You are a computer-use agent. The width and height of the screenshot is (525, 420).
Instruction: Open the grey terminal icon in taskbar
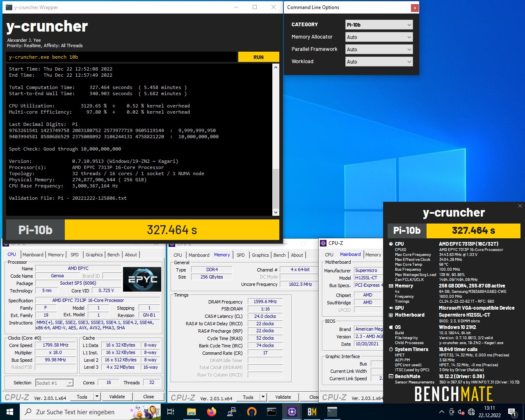click(x=332, y=412)
